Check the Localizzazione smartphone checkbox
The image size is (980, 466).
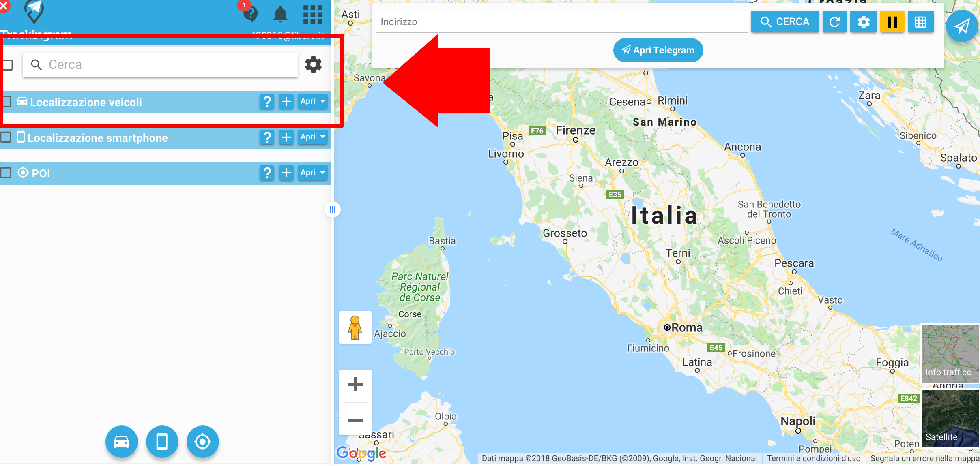coord(6,137)
